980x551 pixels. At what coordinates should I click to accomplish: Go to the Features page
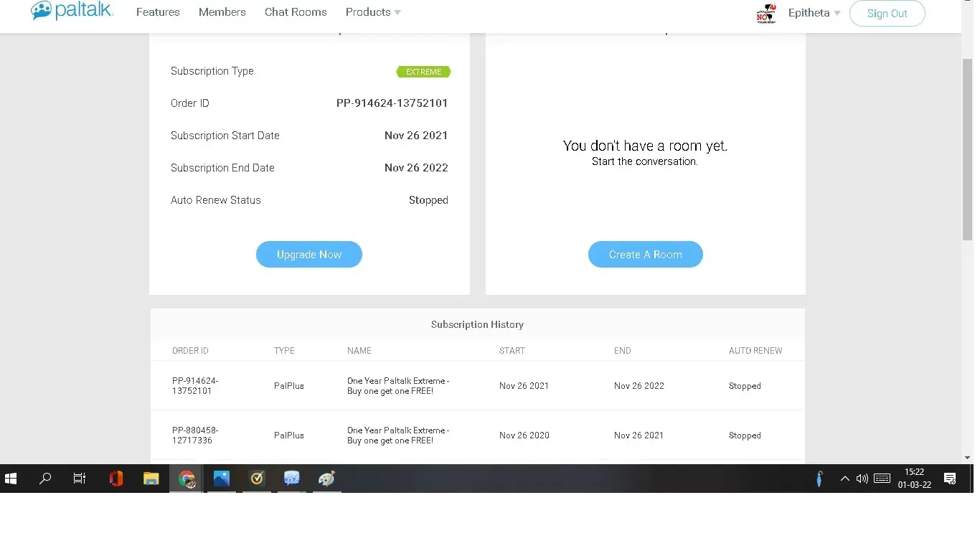pos(158,12)
